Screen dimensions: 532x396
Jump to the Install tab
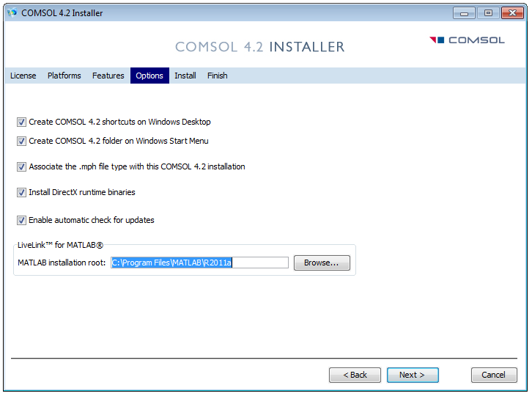[x=185, y=76]
